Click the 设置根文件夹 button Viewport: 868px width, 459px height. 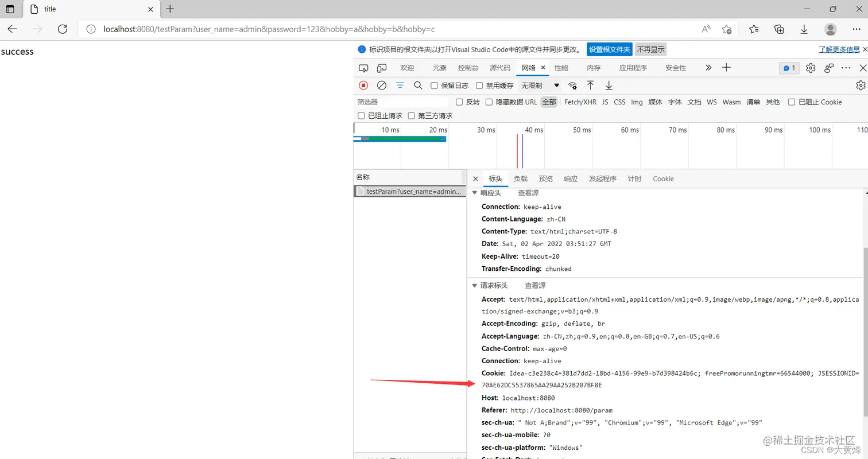coord(610,49)
